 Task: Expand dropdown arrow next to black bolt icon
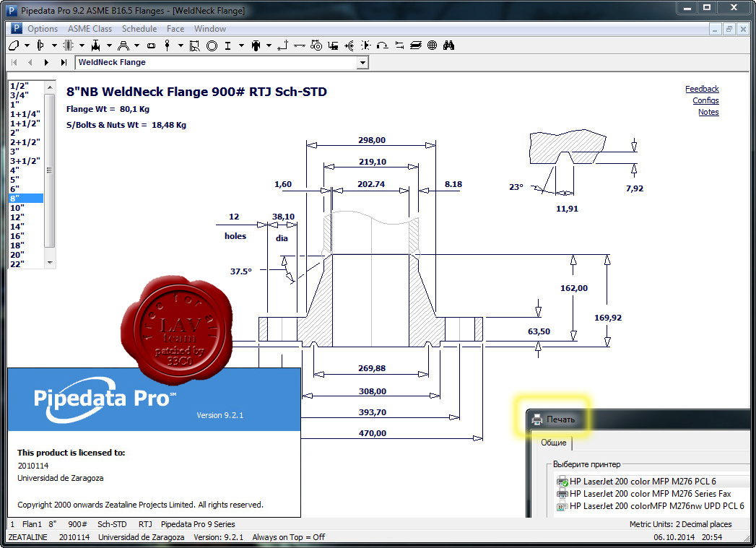pos(269,45)
